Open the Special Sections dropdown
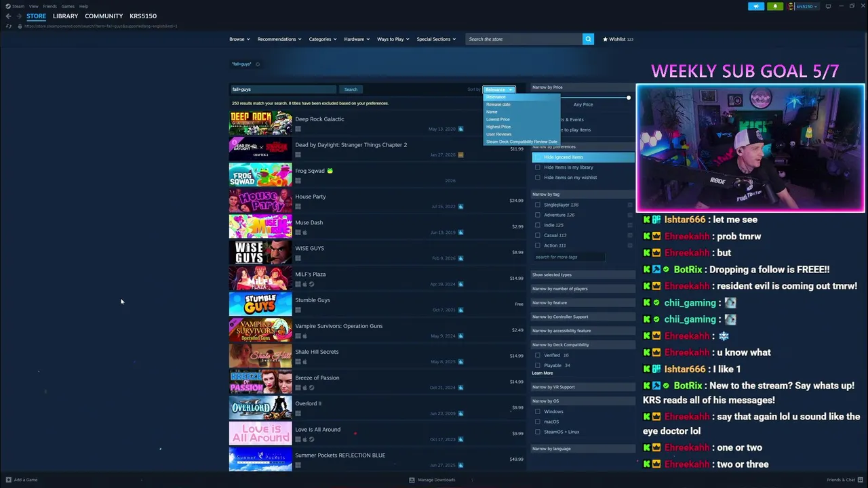The width and height of the screenshot is (868, 488). coord(436,39)
